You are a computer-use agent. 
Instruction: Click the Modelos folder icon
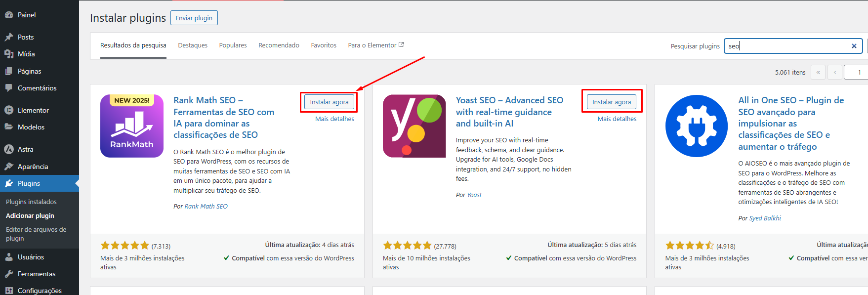coord(9,127)
